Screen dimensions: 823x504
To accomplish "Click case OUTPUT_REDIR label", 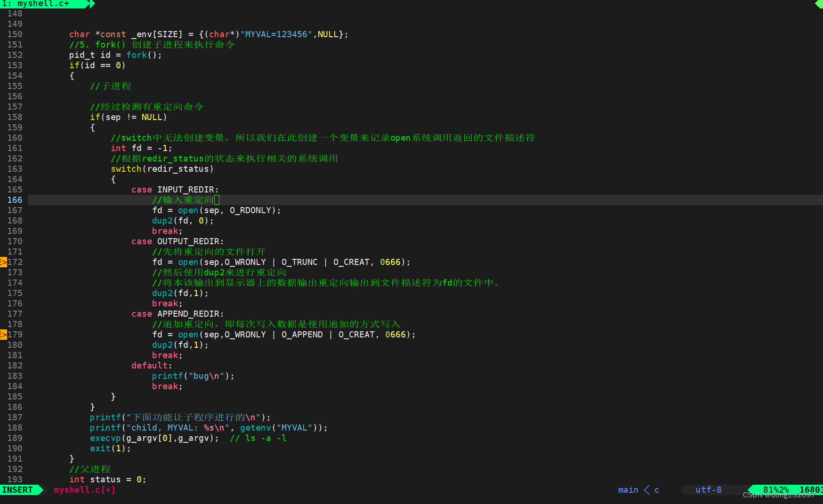I will click(x=178, y=241).
